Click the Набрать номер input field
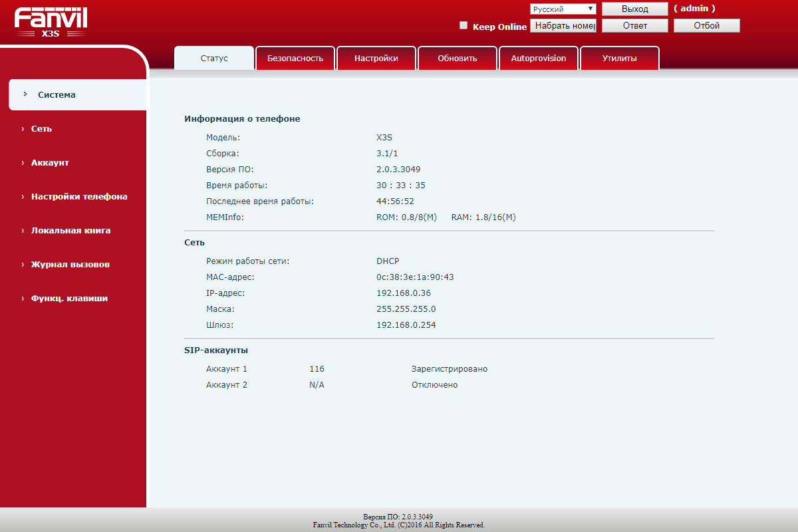Image resolution: width=798 pixels, height=532 pixels. 563,26
